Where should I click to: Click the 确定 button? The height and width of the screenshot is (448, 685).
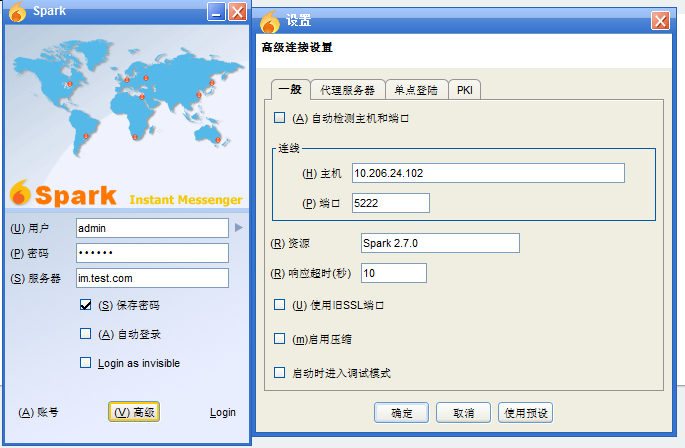coord(401,413)
